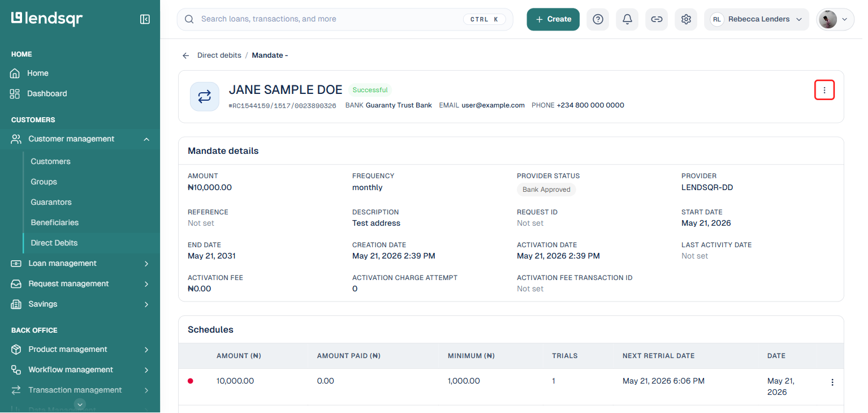The height and width of the screenshot is (413, 868).
Task: Click the Create button
Action: (x=553, y=19)
